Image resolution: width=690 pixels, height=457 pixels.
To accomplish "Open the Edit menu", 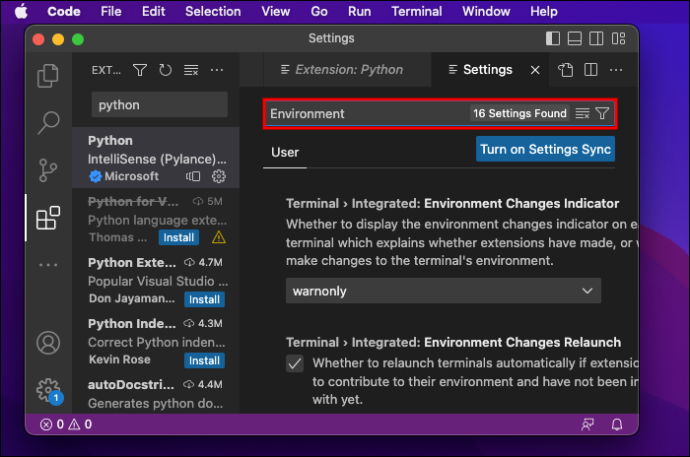I will pyautogui.click(x=153, y=11).
